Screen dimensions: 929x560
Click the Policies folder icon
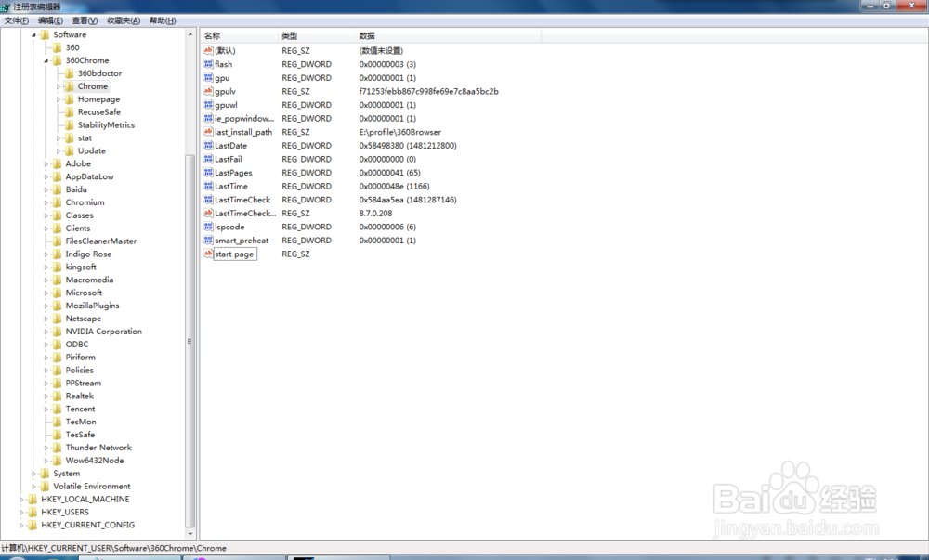57,370
